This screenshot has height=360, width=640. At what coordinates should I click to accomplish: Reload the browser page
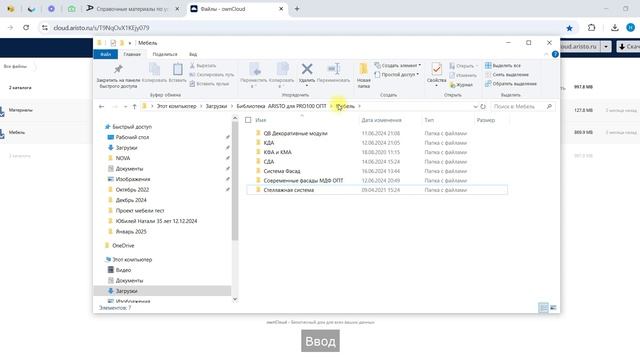pyautogui.click(x=26, y=28)
